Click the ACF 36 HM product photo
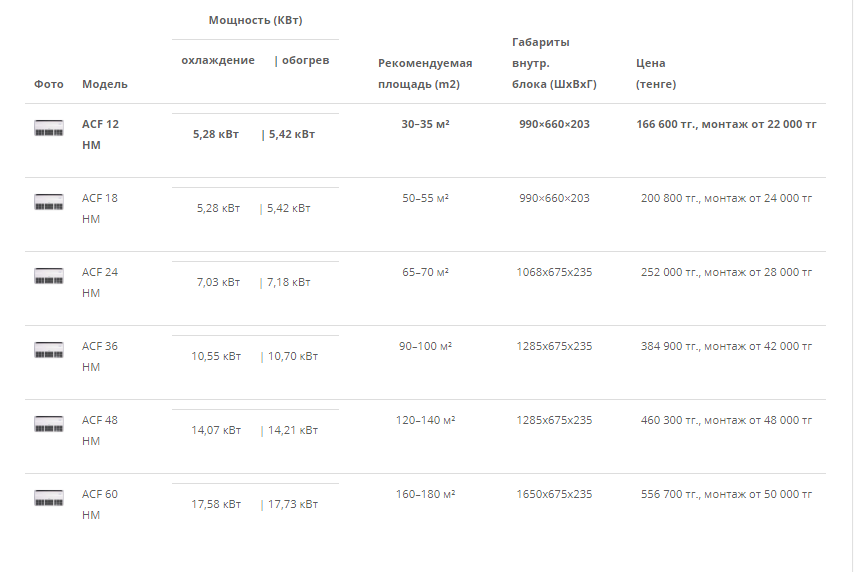Viewport: 854px width, 572px height. 49,350
